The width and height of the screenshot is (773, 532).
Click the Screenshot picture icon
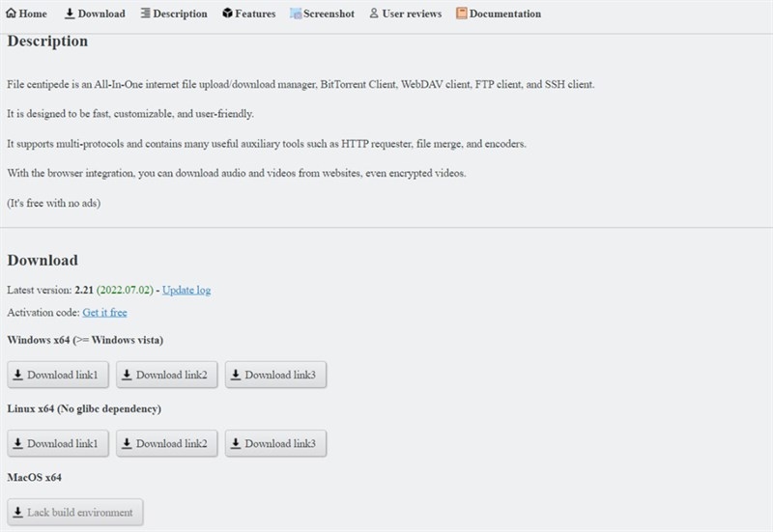pyautogui.click(x=296, y=14)
